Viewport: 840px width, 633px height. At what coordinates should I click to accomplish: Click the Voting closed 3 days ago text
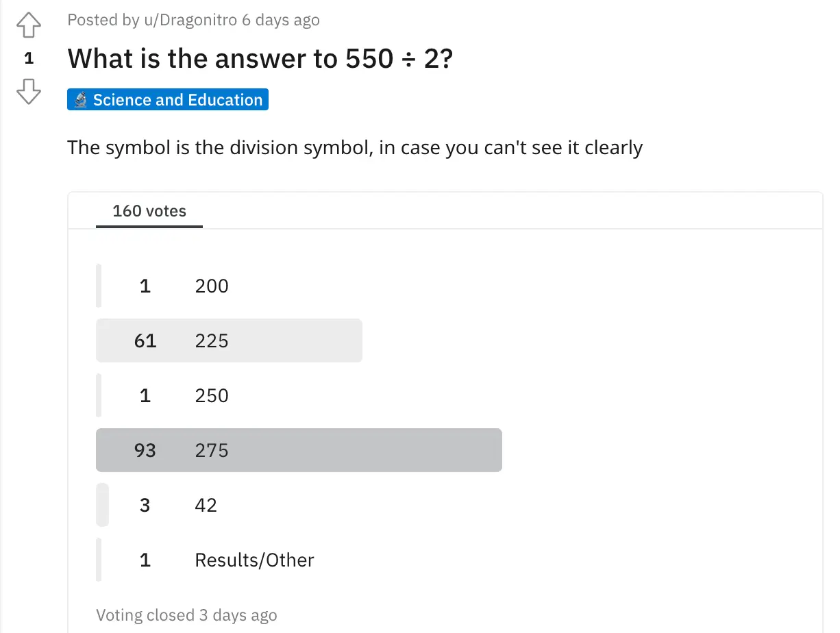(x=186, y=615)
